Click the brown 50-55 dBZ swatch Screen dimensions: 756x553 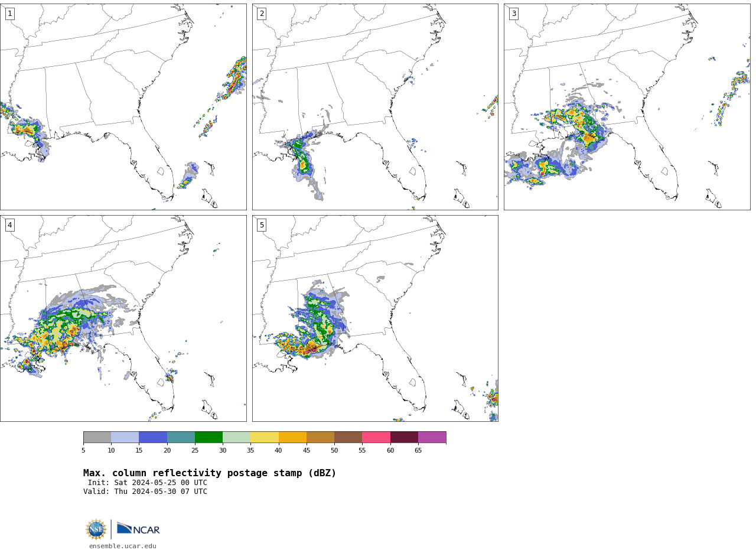[x=348, y=437]
